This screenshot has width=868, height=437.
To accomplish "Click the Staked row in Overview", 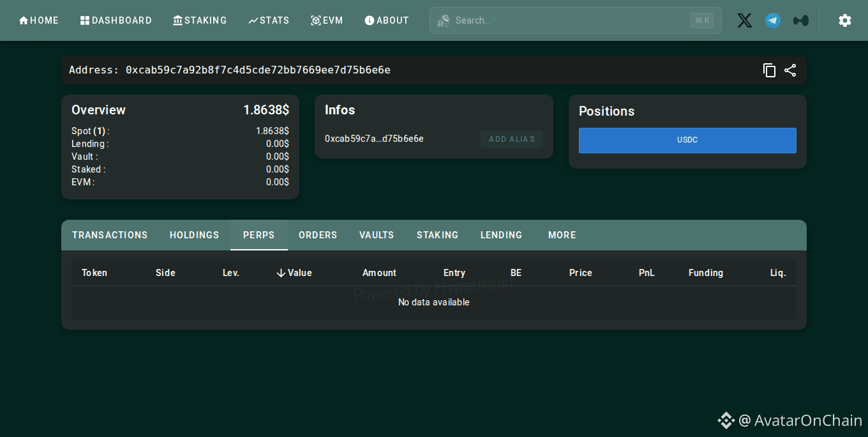I will pyautogui.click(x=180, y=169).
